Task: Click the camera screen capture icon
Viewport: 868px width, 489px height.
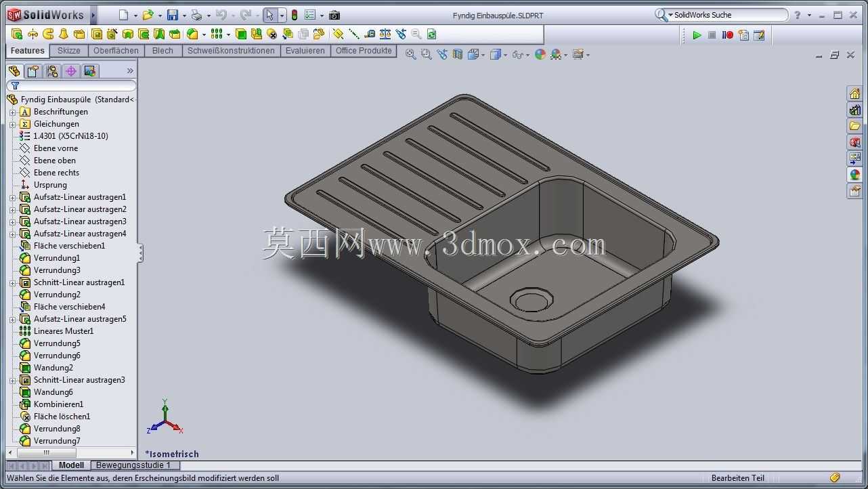Action: (x=334, y=15)
